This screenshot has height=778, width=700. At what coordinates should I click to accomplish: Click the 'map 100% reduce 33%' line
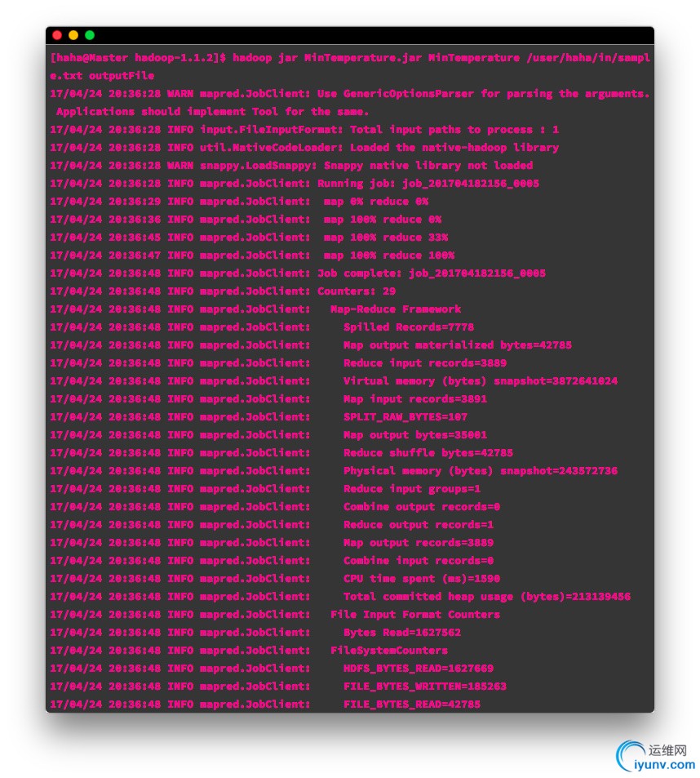pyautogui.click(x=249, y=238)
